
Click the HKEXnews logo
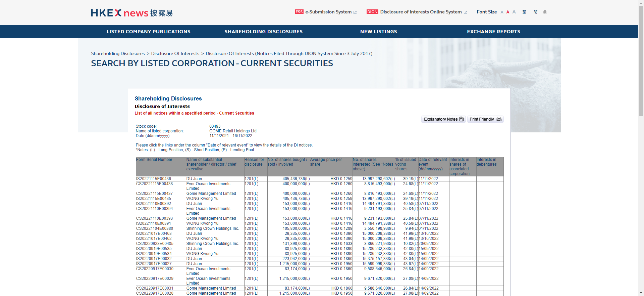(x=131, y=13)
